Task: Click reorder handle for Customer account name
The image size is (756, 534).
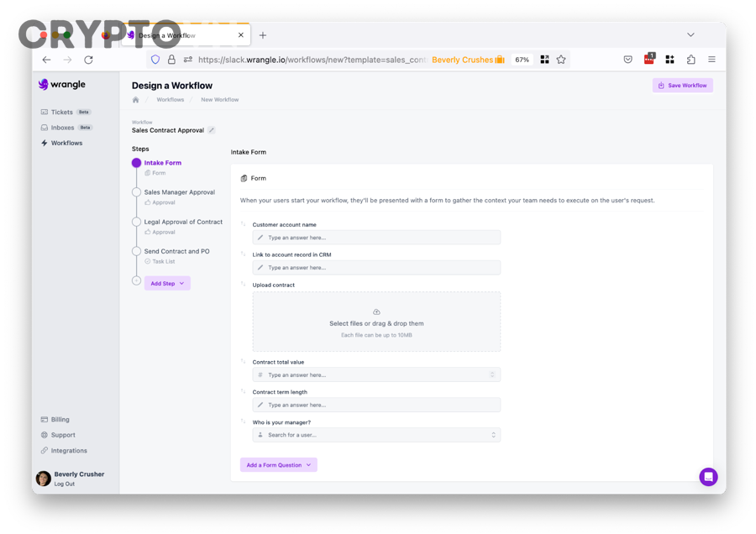Action: [x=243, y=223]
